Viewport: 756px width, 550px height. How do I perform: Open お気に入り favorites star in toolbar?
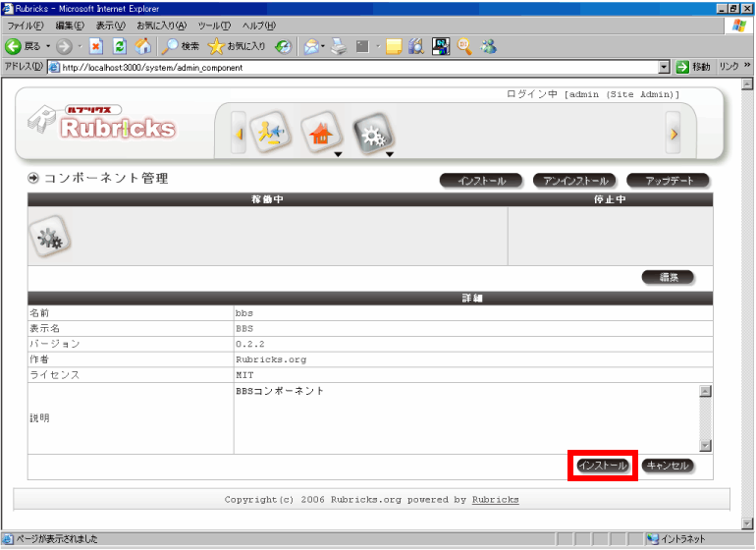tap(237, 46)
